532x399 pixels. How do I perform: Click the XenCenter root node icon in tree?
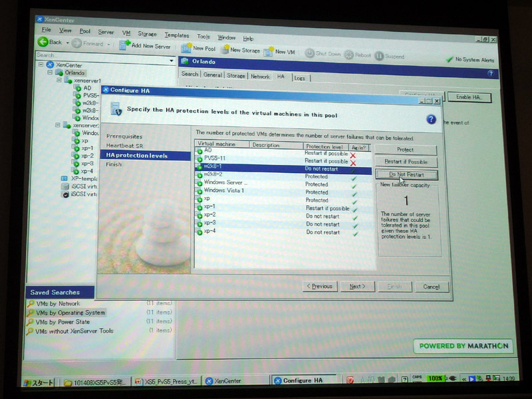point(51,65)
